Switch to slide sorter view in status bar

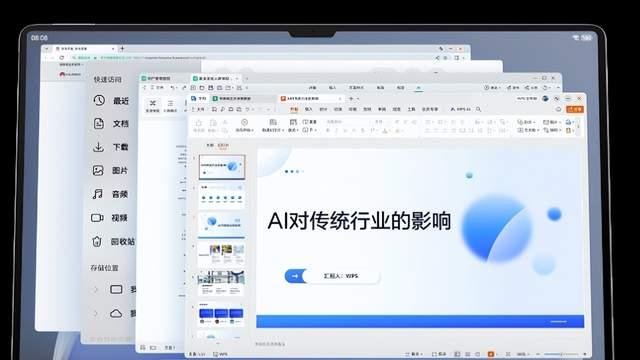pos(468,354)
